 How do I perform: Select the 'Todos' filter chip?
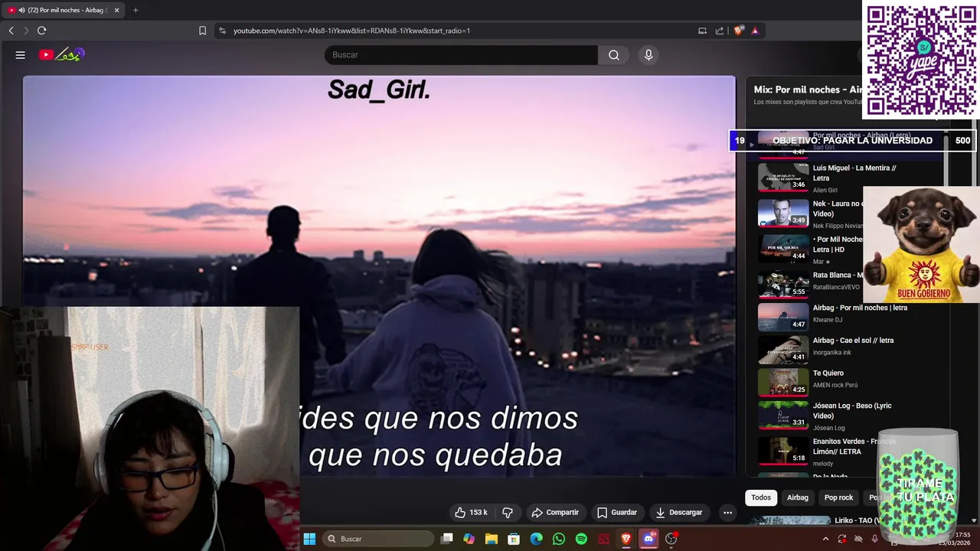[x=761, y=497]
